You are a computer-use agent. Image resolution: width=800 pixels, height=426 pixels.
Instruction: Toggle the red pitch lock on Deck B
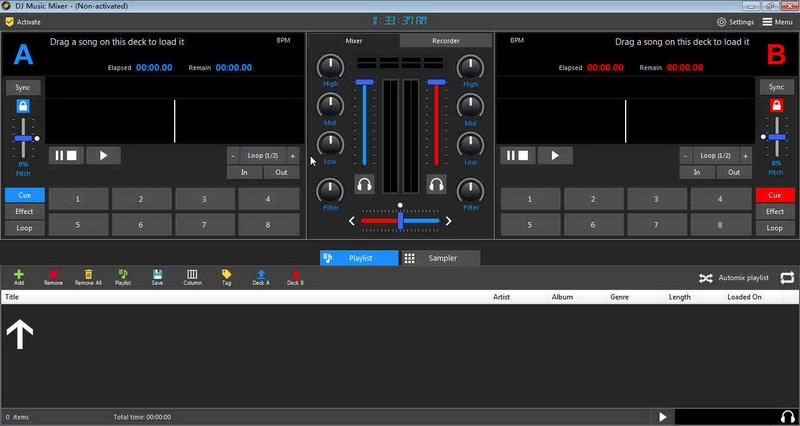click(777, 106)
